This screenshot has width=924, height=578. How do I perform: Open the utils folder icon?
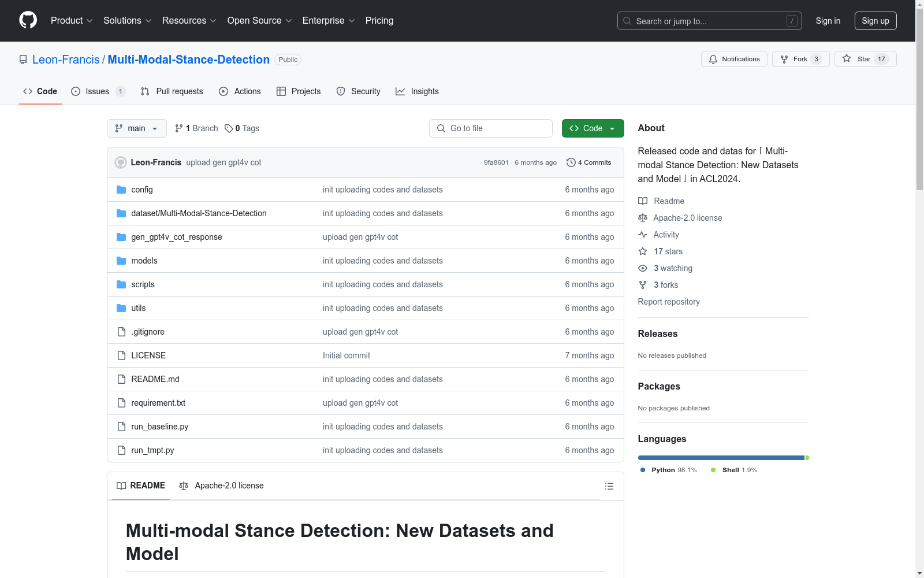[121, 308]
